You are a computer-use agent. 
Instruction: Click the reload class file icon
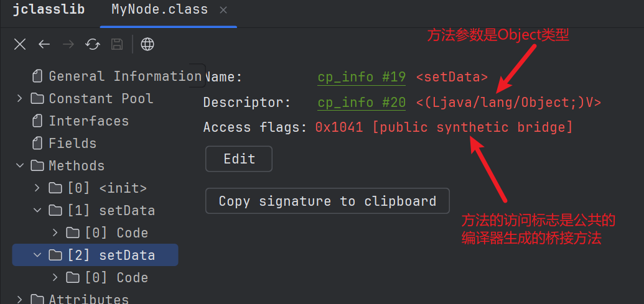[93, 44]
